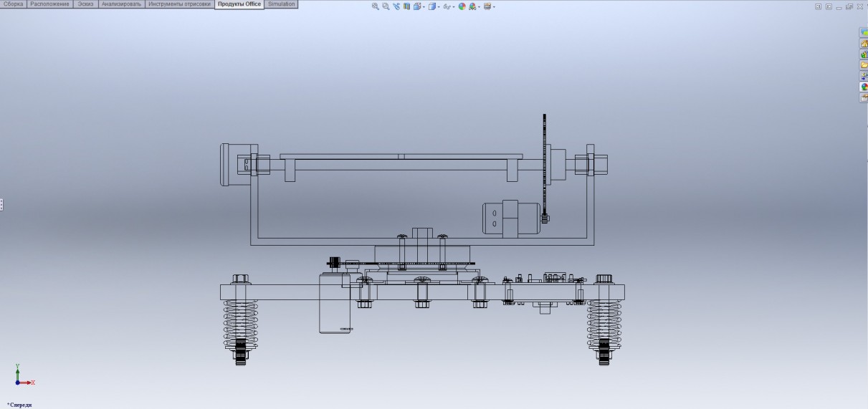Select the Zoom to Area tool
The image size is (868, 409).
tap(386, 6)
